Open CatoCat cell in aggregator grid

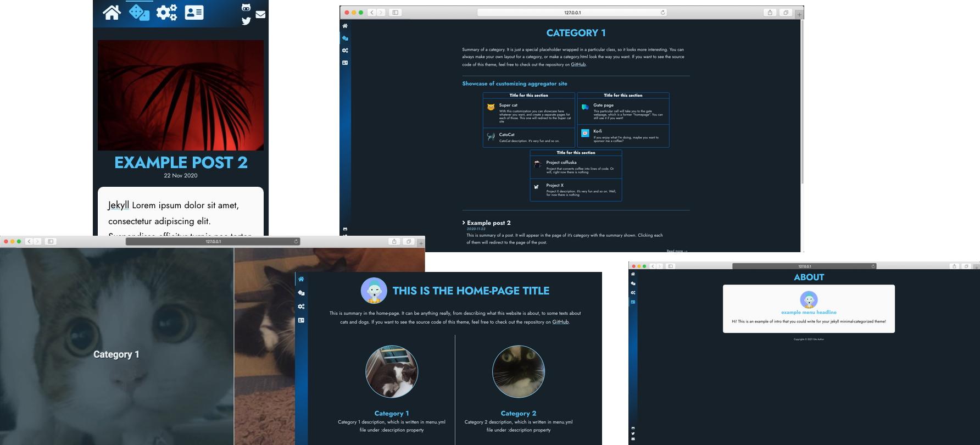click(529, 137)
